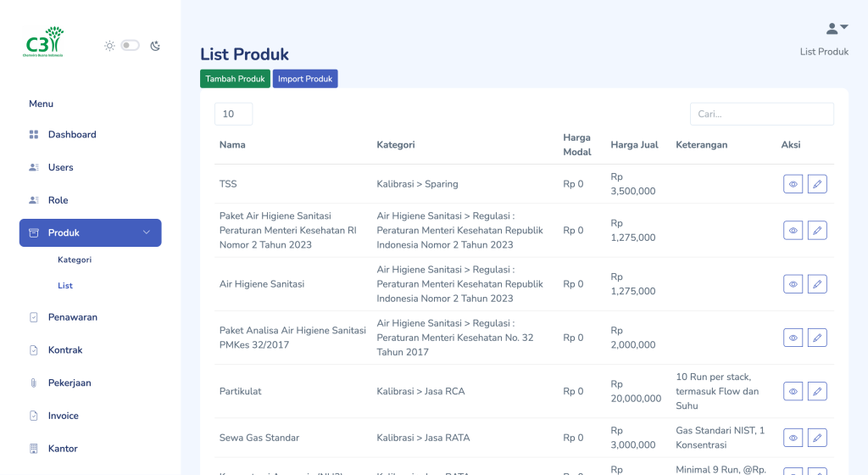Toggle the light/dark theme switch

click(130, 46)
